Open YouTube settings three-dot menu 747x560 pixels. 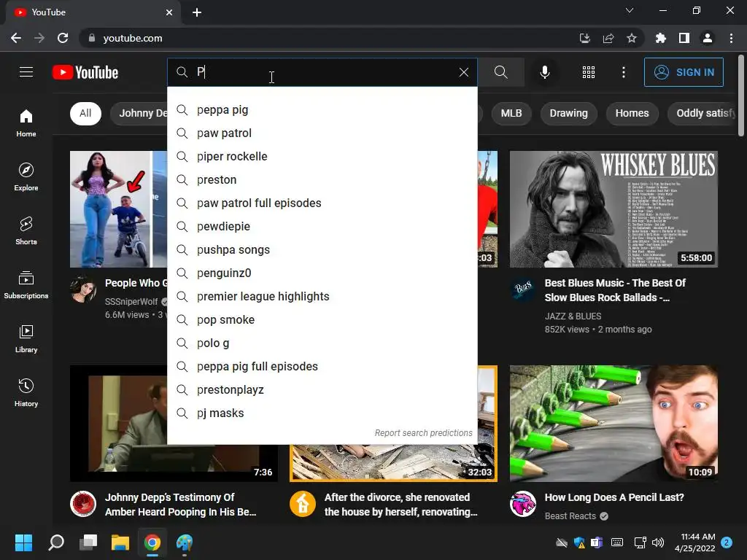click(x=623, y=72)
